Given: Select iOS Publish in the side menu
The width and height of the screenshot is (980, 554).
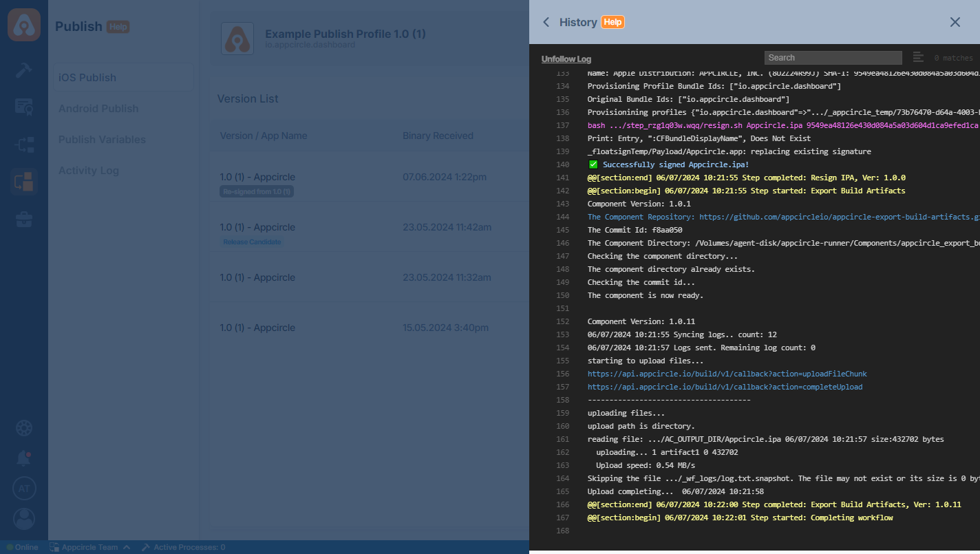Looking at the screenshot, I should (123, 78).
